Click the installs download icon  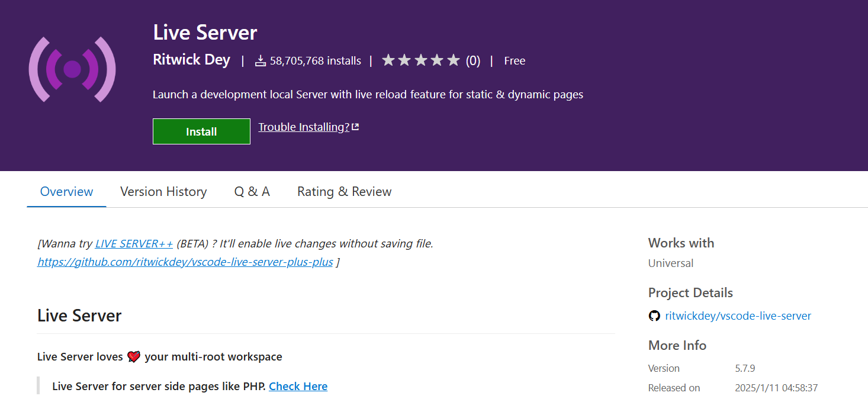pyautogui.click(x=261, y=61)
